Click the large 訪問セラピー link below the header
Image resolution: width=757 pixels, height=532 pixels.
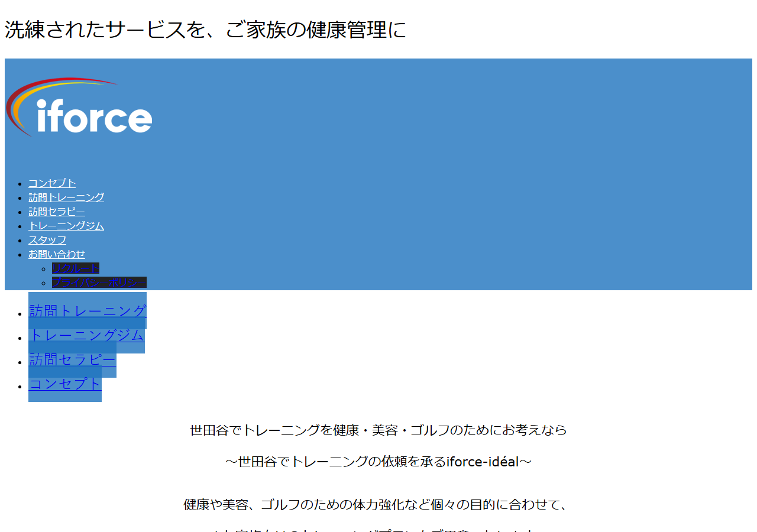click(72, 359)
